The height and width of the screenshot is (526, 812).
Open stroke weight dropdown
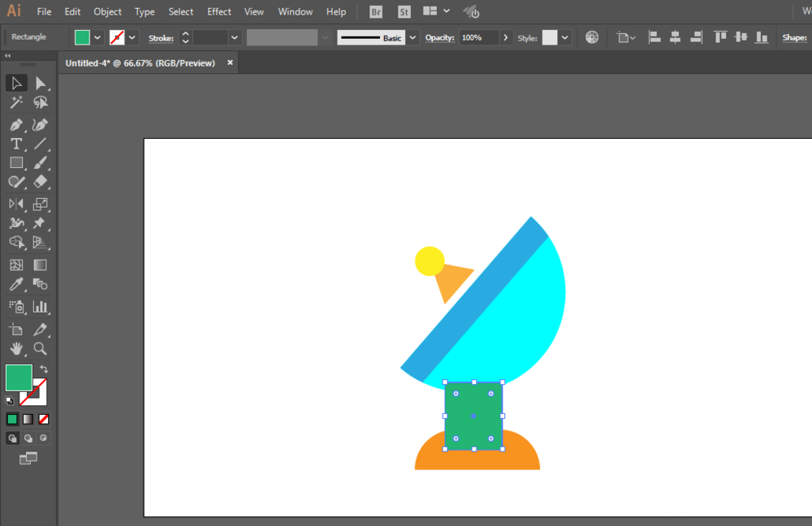(235, 38)
